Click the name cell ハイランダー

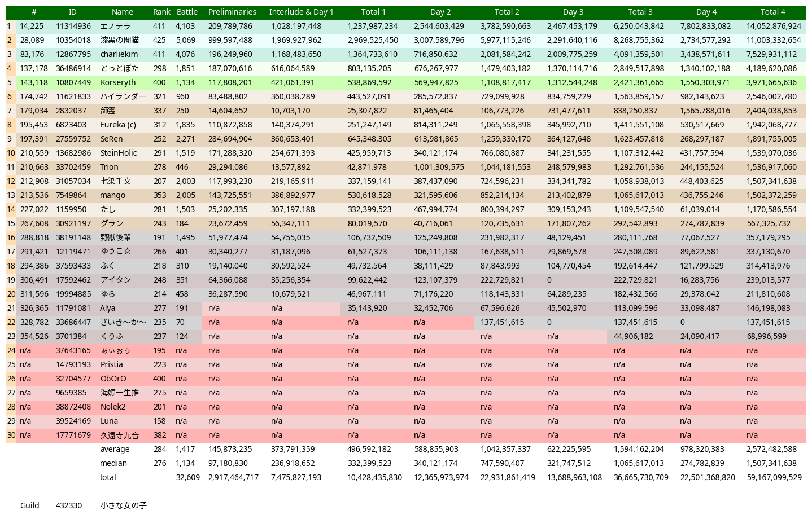pyautogui.click(x=123, y=96)
